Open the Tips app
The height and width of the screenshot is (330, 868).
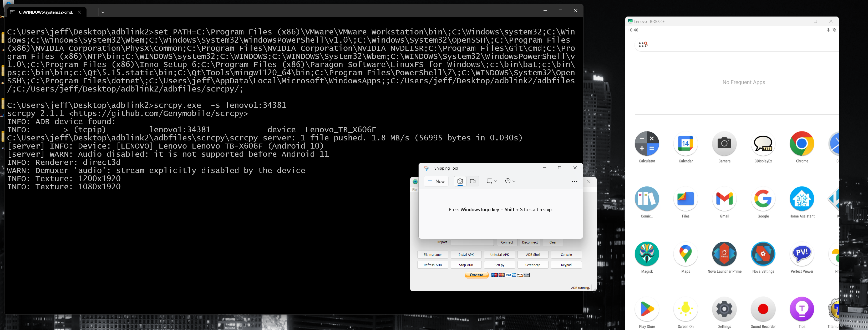802,309
